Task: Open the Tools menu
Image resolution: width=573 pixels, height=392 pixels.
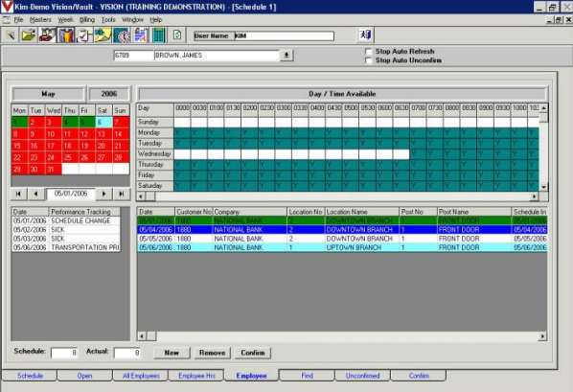Action: [x=108, y=20]
